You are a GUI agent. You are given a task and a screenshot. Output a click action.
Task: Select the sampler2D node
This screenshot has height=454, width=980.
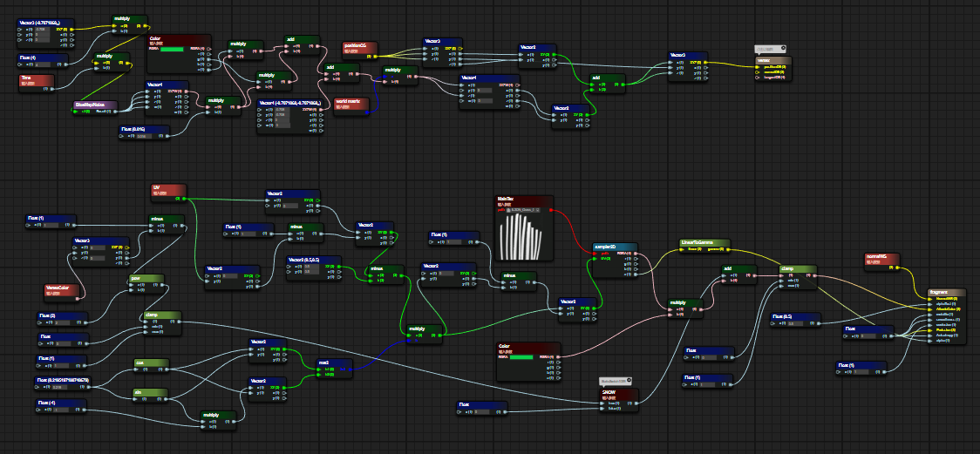(x=615, y=247)
